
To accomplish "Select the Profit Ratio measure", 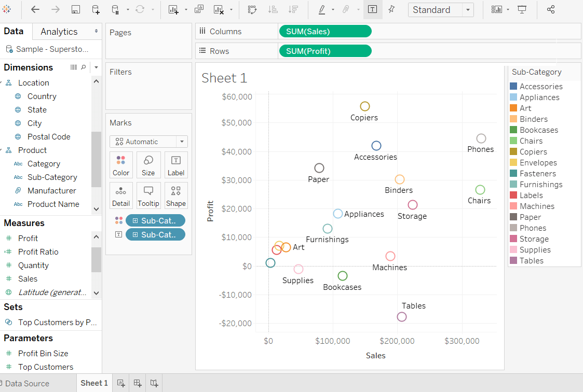I will [x=38, y=251].
